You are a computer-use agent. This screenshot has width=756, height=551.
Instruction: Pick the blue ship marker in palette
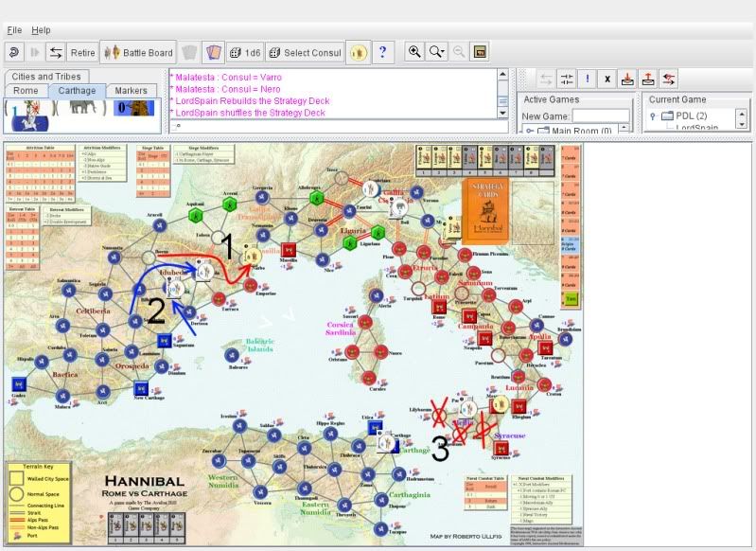point(134,108)
